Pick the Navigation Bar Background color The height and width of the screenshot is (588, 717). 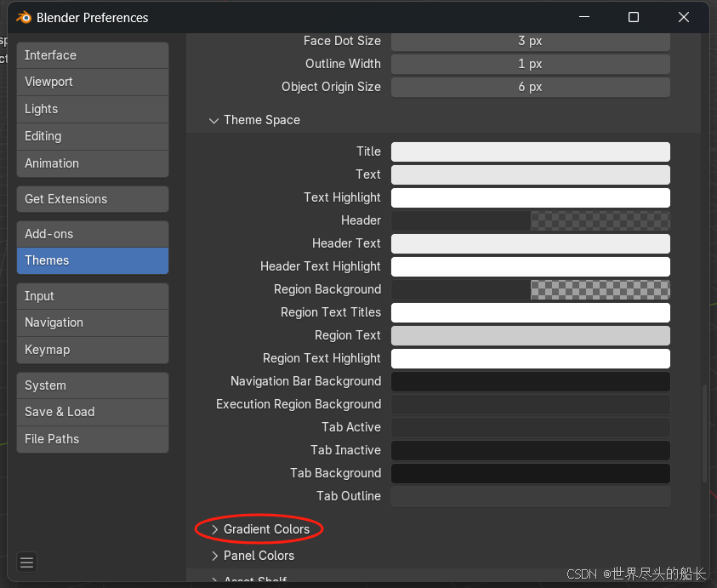[x=531, y=381]
